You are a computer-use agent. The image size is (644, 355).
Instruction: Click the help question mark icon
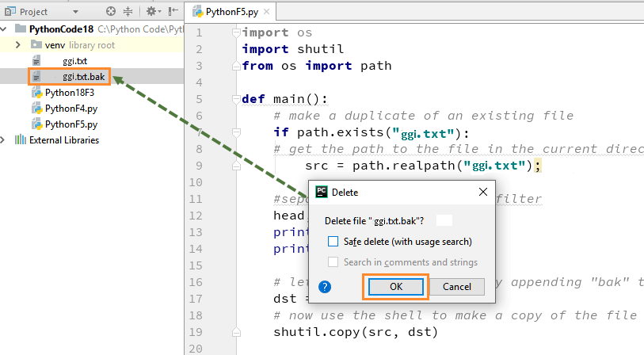click(x=325, y=287)
